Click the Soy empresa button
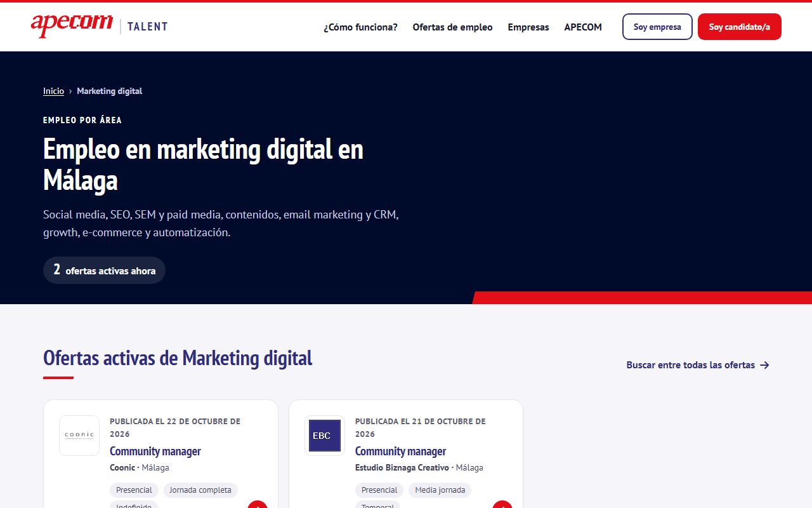 (x=657, y=27)
